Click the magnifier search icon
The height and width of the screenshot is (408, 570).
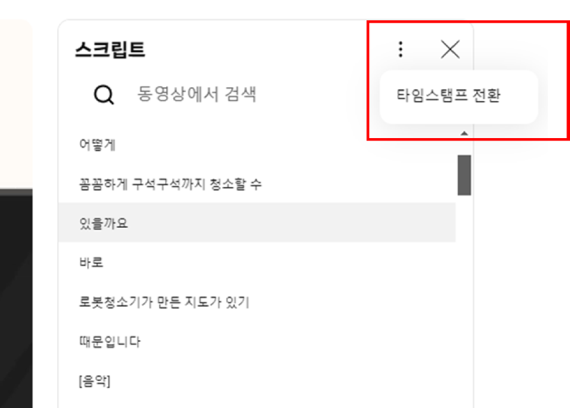pos(104,95)
